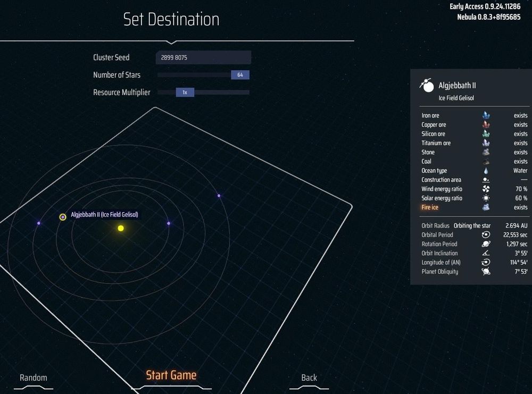Click the wind energy ratio fan icon
Viewport: 532px width, 394px height.
pos(486,189)
